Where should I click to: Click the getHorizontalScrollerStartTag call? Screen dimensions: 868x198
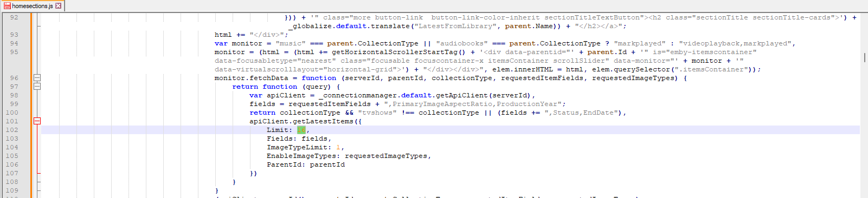point(398,52)
